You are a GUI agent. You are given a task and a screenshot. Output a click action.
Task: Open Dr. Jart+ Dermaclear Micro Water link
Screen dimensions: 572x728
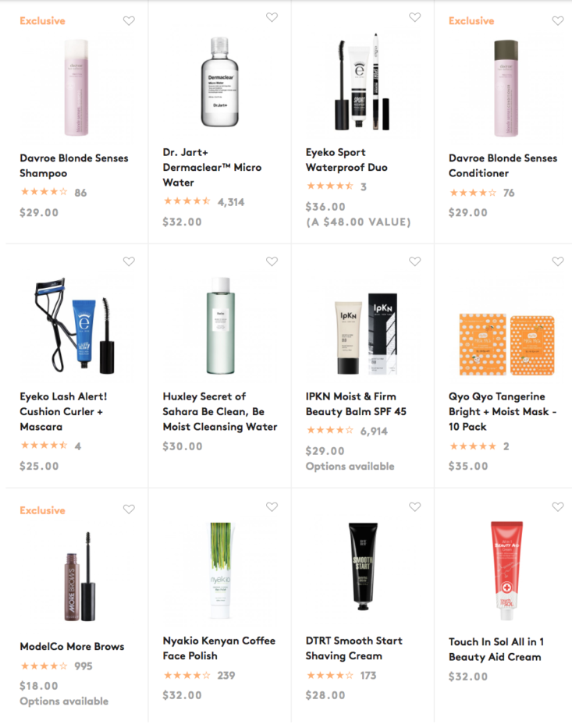(211, 167)
